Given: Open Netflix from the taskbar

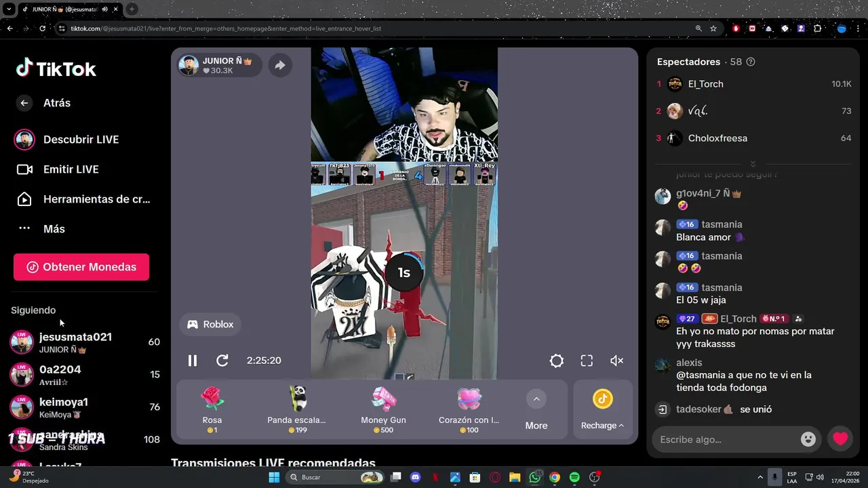Looking at the screenshot, I should [435, 477].
